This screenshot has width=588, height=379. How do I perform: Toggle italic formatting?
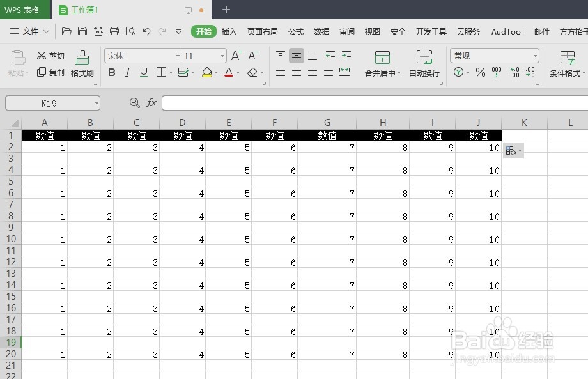coord(127,72)
